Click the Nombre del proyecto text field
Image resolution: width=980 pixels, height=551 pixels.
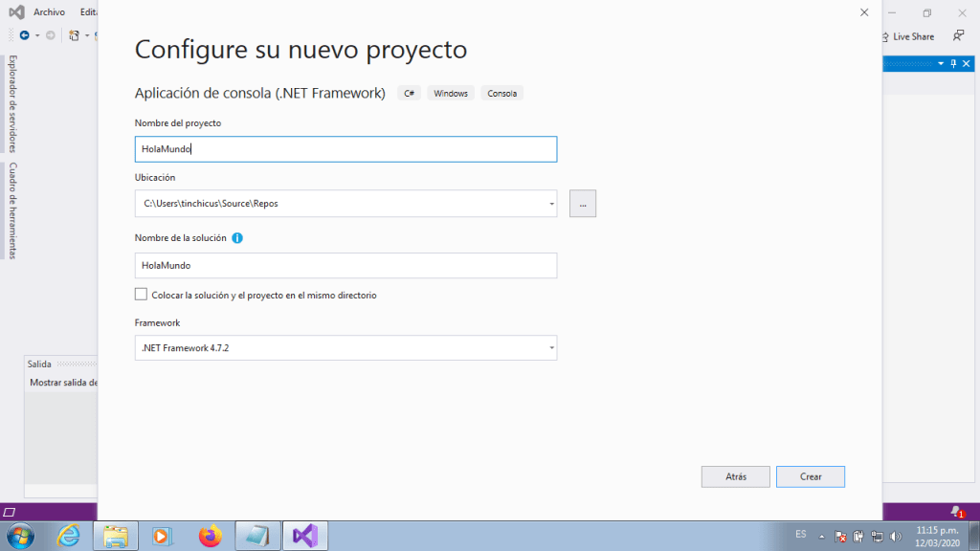coord(345,149)
